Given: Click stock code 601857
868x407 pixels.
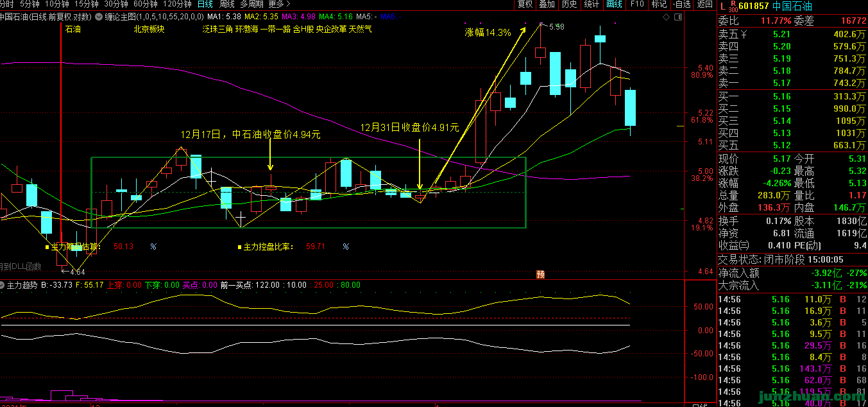Looking at the screenshot, I should coord(754,6).
